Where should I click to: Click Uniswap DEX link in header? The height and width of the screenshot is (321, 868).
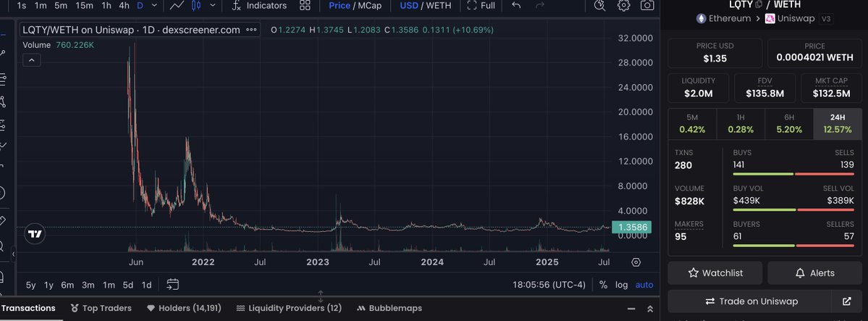(791, 18)
